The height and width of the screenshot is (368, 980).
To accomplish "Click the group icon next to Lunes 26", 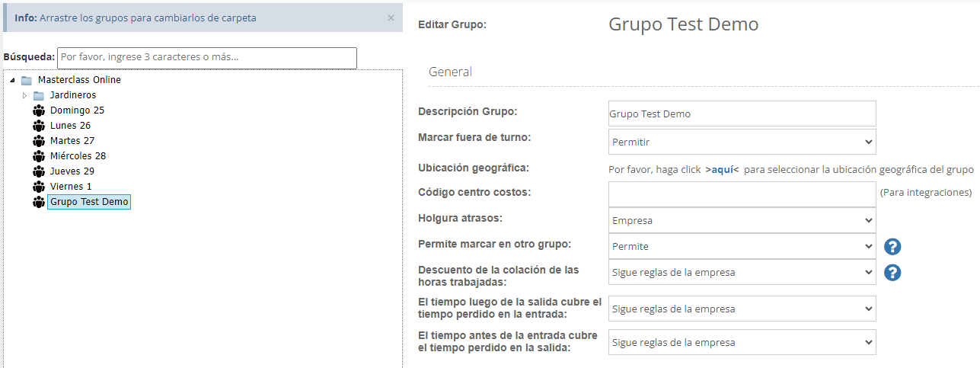I will pos(39,126).
